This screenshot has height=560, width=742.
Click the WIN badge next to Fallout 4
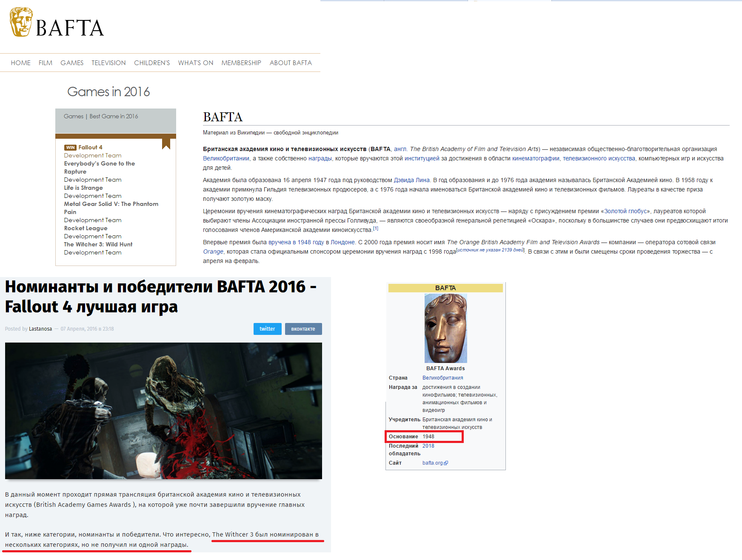70,148
